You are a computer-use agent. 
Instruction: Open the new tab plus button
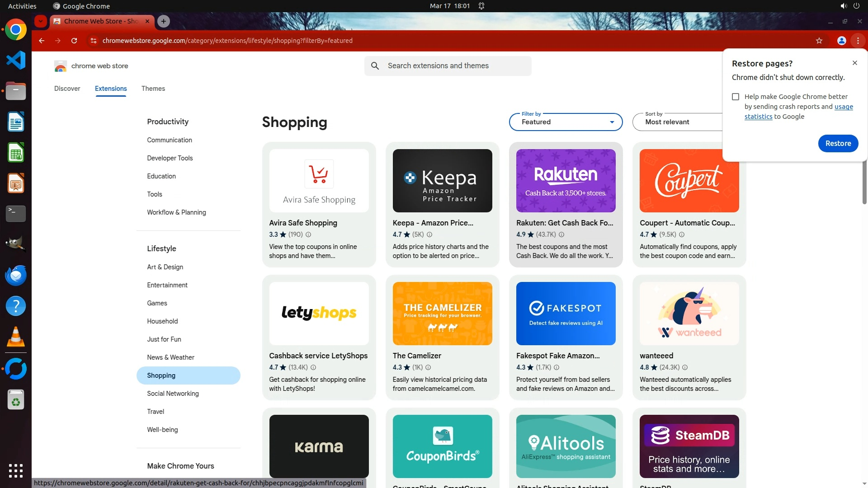coord(164,21)
